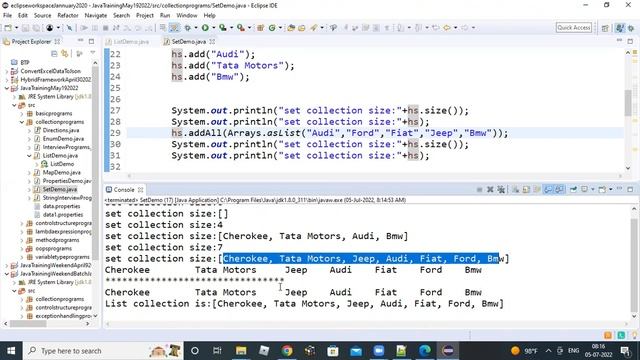640x360 pixels.
Task: Toggle Scroll Lock in the Console toolbar
Action: 526,189
